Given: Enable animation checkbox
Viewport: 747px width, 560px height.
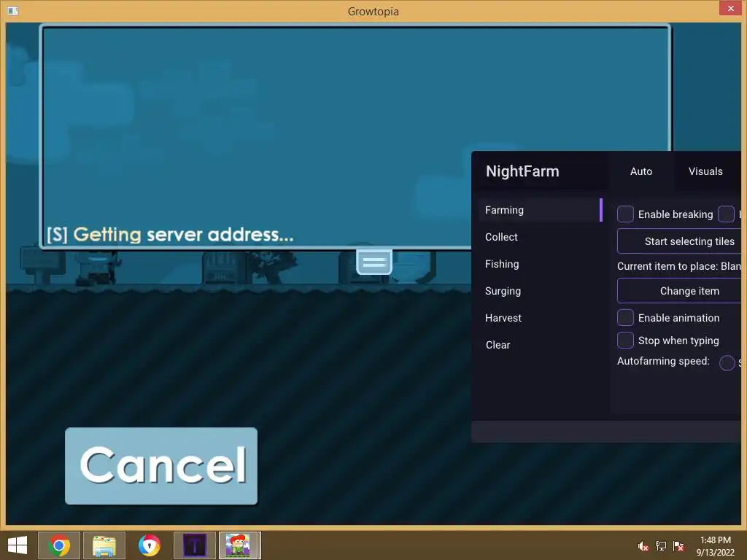Looking at the screenshot, I should pyautogui.click(x=625, y=318).
